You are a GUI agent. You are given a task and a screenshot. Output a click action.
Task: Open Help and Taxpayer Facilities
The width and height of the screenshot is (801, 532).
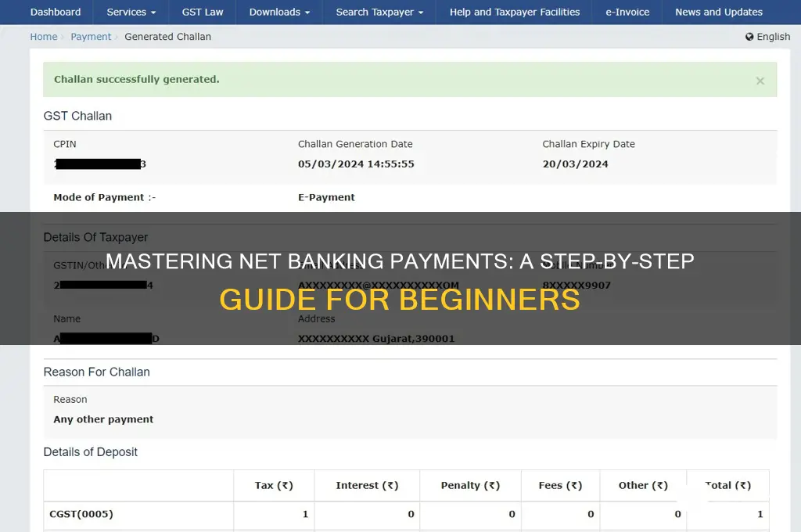tap(515, 12)
